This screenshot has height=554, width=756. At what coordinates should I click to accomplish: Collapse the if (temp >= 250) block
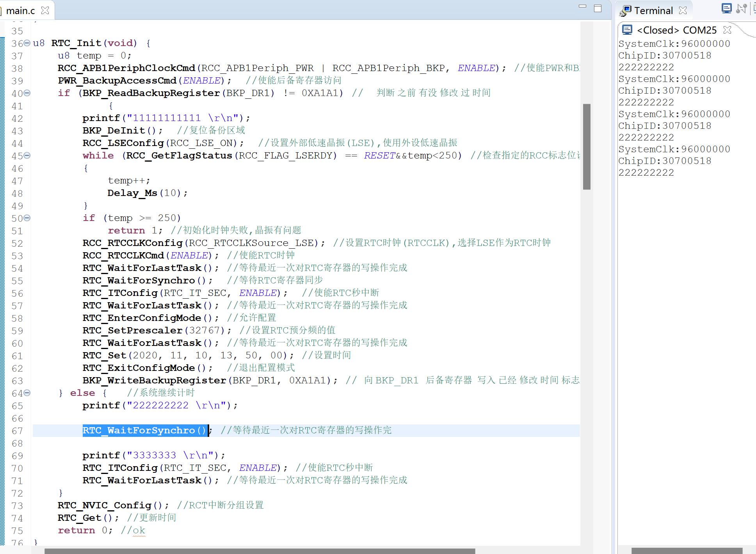point(27,218)
